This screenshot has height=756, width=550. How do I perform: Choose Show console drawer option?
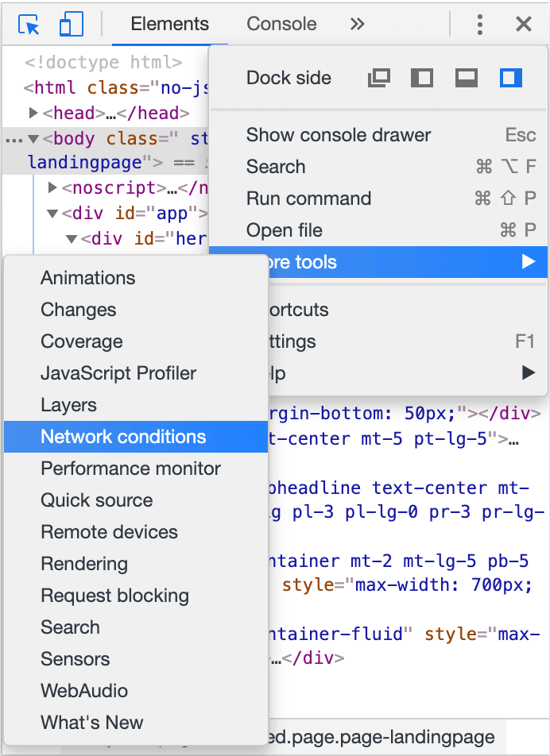(339, 135)
